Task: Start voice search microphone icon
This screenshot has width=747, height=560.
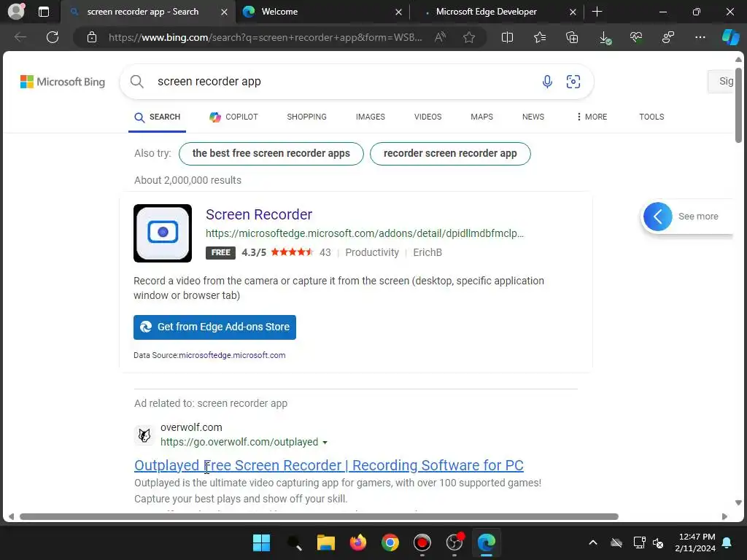Action: click(x=547, y=82)
